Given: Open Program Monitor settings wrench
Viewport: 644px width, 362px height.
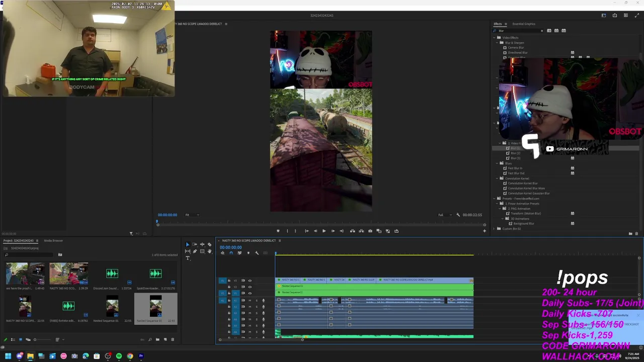Looking at the screenshot, I should 458,215.
